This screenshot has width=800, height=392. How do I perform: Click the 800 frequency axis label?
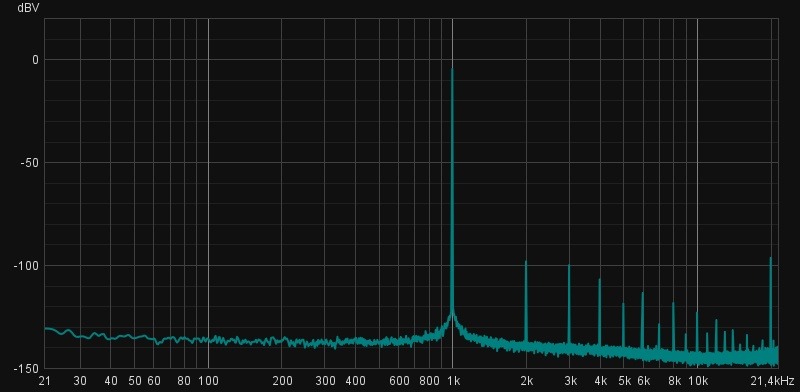click(430, 381)
